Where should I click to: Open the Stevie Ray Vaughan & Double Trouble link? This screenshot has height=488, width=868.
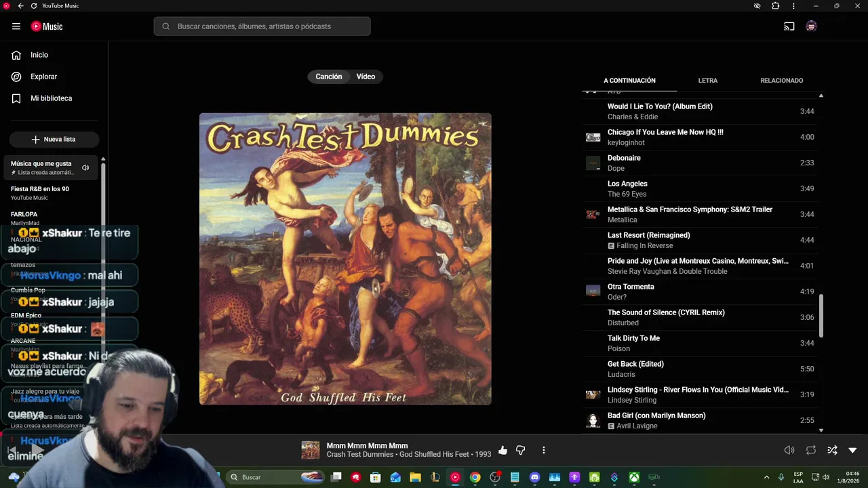[667, 271]
